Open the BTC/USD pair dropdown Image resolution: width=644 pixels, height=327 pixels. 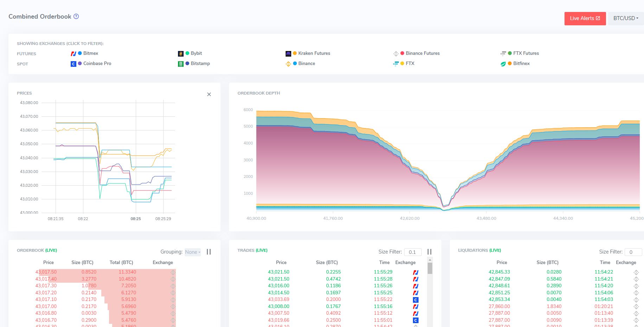tap(626, 18)
